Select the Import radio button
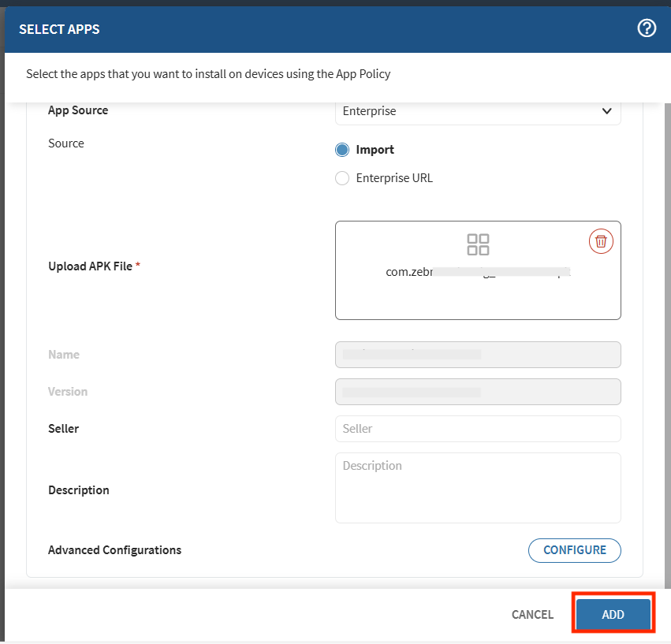 [x=342, y=150]
